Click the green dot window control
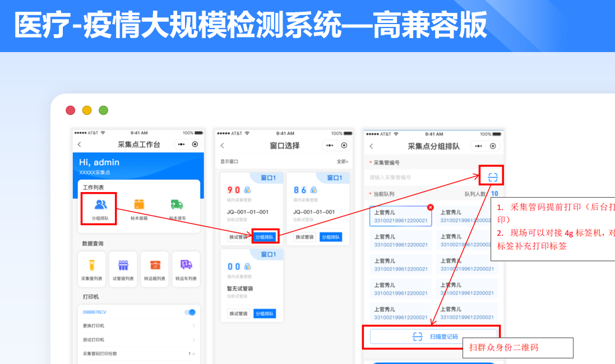 pyautogui.click(x=104, y=110)
